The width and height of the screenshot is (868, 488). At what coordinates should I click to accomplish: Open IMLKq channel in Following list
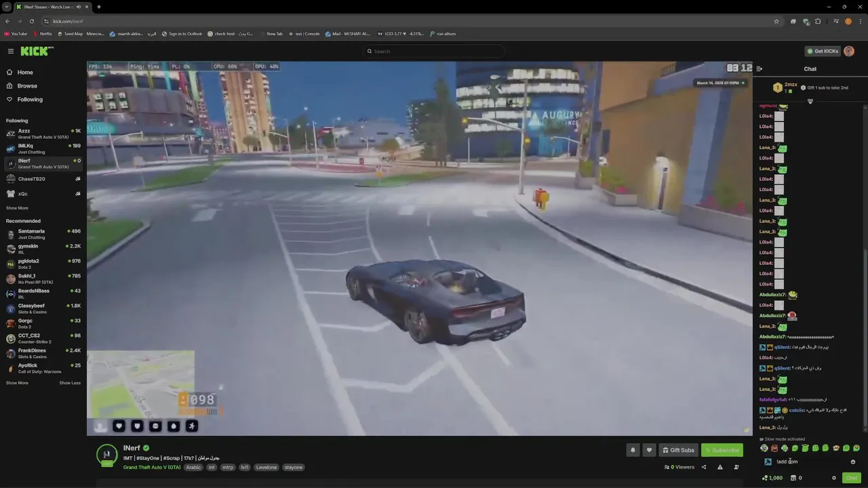(x=43, y=148)
